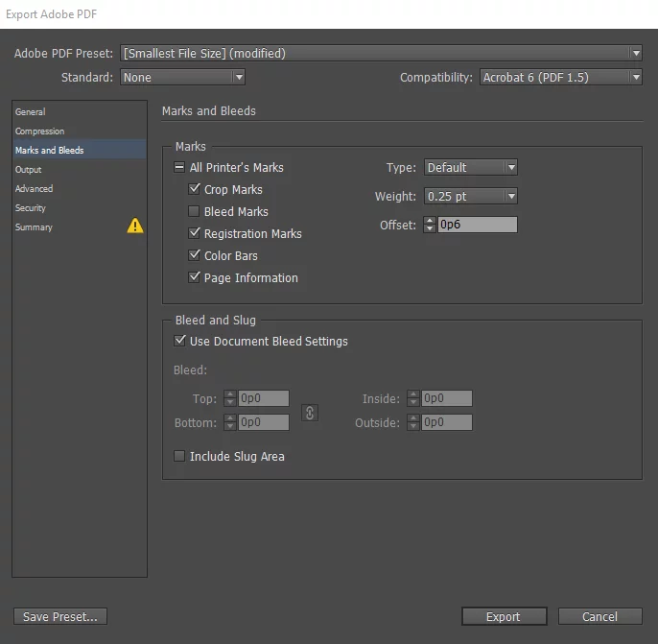Click the Top bleed field
This screenshot has height=644, width=658.
click(264, 398)
